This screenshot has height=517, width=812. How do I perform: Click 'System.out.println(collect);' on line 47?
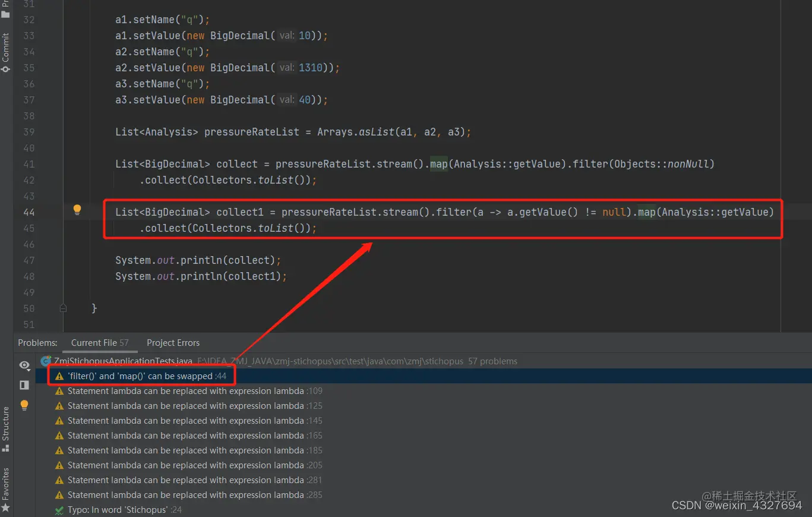(x=198, y=260)
